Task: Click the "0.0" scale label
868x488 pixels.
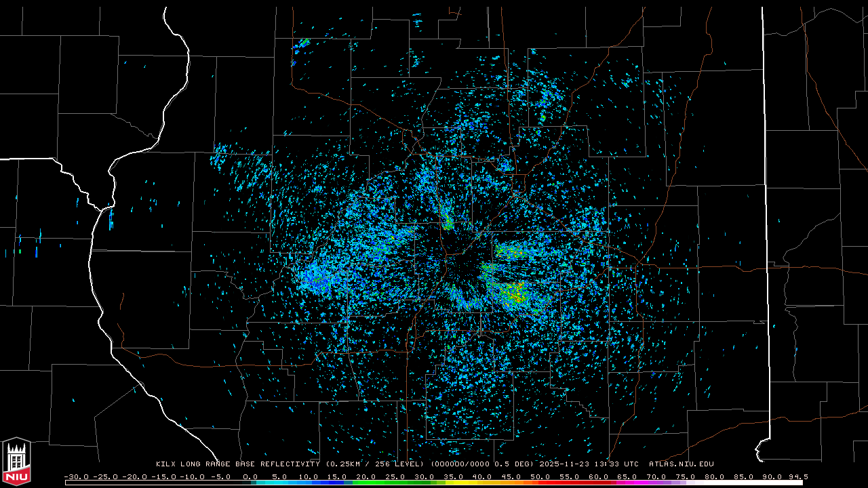Action: (250, 476)
